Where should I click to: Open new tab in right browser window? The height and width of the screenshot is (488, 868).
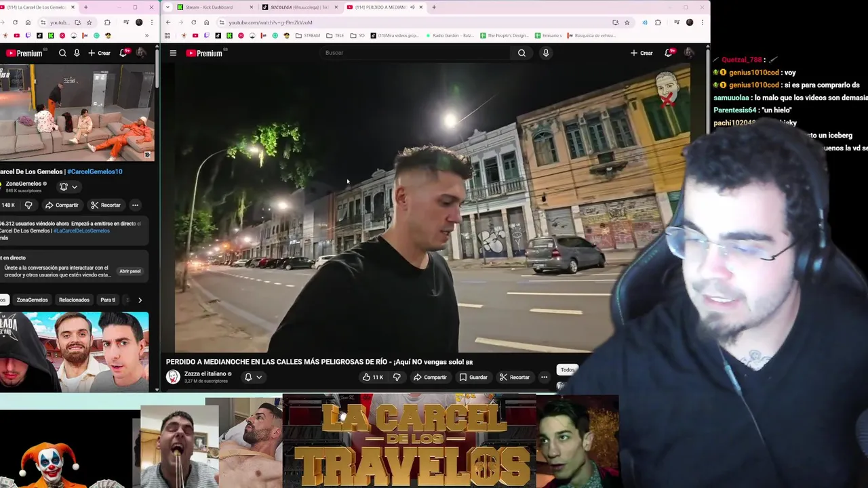point(434,7)
